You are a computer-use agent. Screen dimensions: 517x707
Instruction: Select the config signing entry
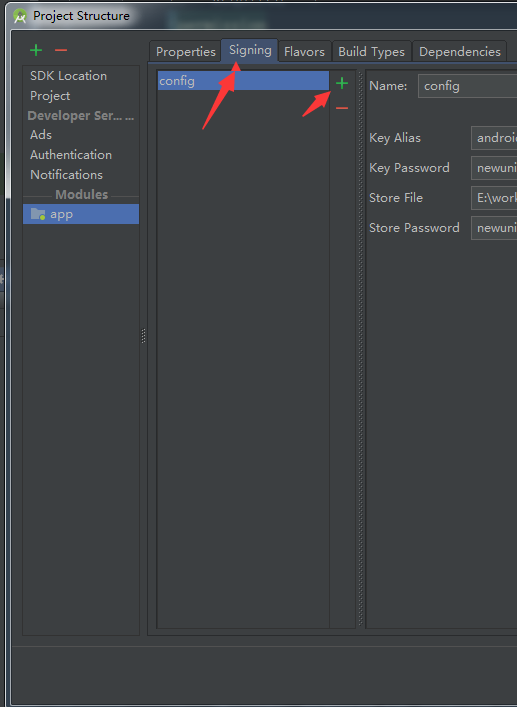243,81
